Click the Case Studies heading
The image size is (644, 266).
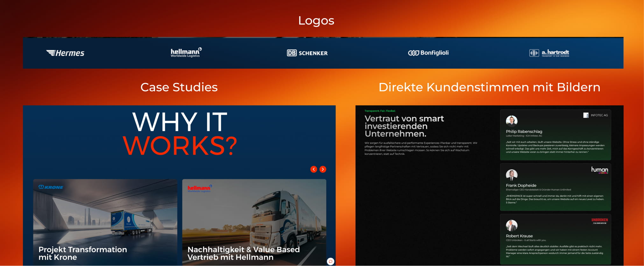pos(179,87)
